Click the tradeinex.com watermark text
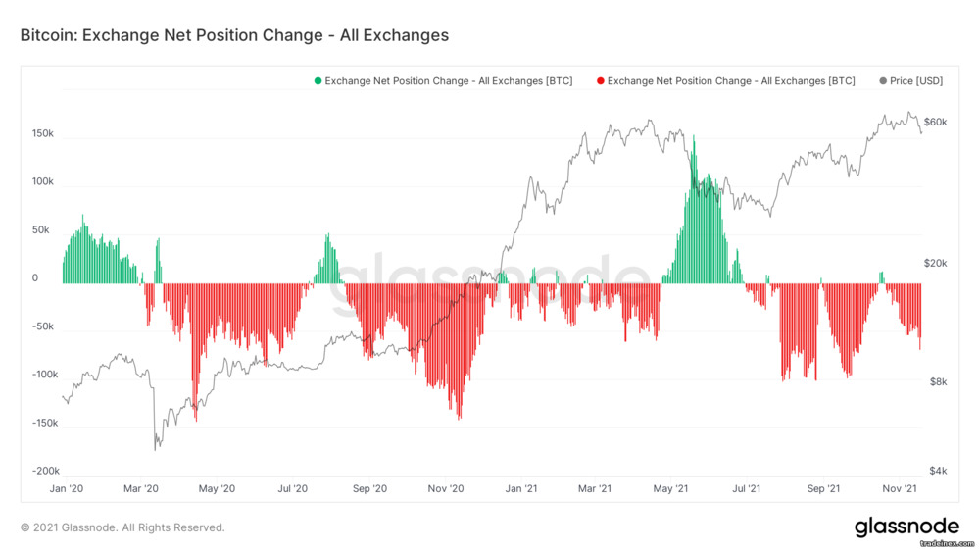Screen dimensions: 980x552 point(947,544)
